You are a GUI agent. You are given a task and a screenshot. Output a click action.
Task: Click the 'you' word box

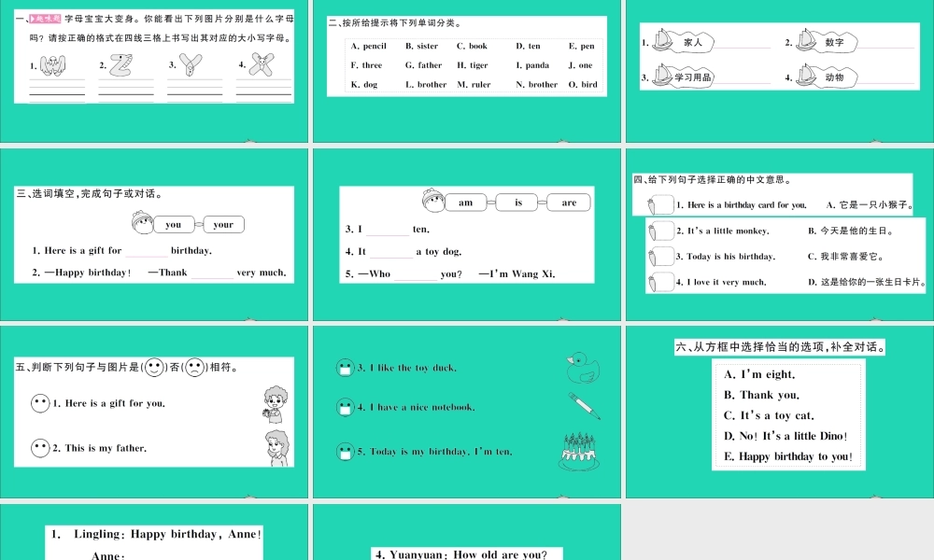pyautogui.click(x=174, y=224)
